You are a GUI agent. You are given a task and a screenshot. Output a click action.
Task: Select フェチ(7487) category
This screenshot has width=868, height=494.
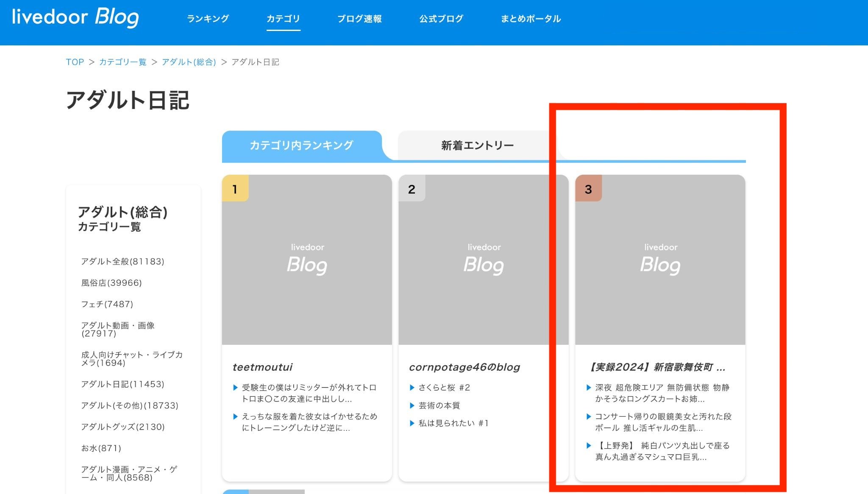[107, 304]
